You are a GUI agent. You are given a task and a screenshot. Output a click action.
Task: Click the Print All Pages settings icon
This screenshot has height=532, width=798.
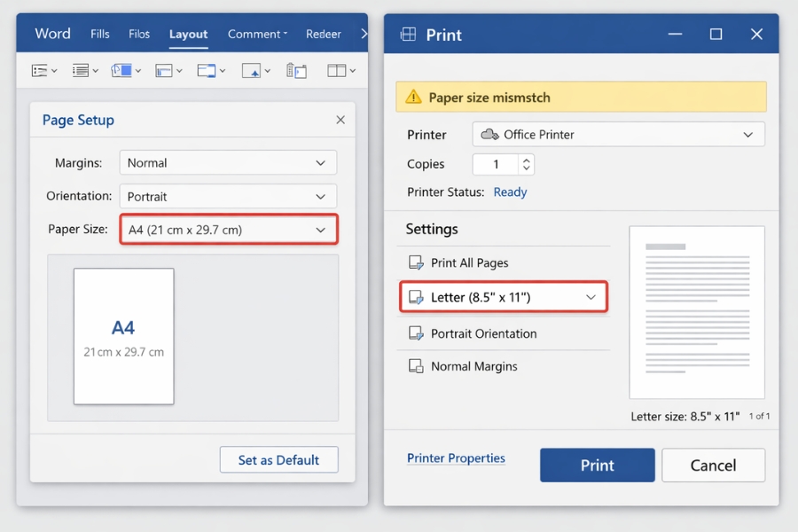tap(416, 262)
